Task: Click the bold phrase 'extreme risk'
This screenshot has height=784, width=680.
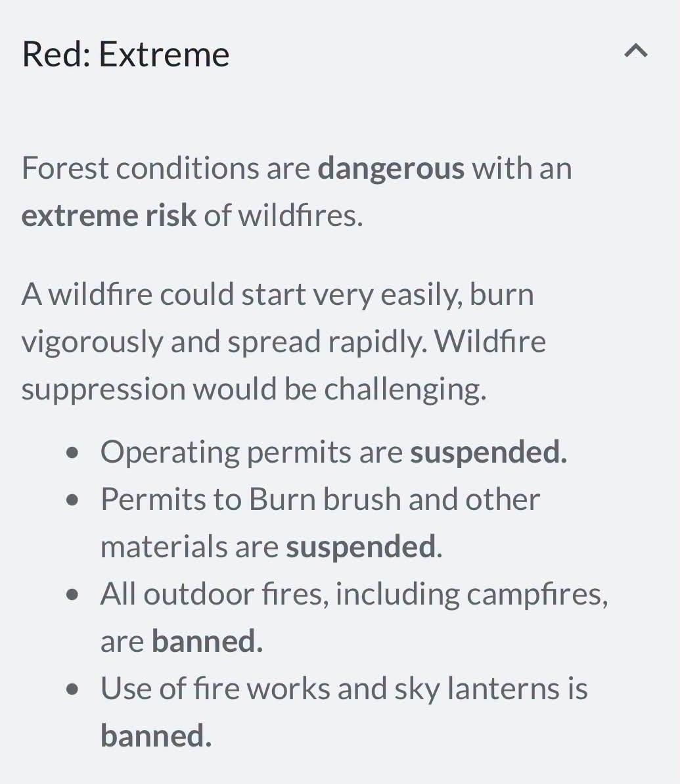Action: [109, 216]
